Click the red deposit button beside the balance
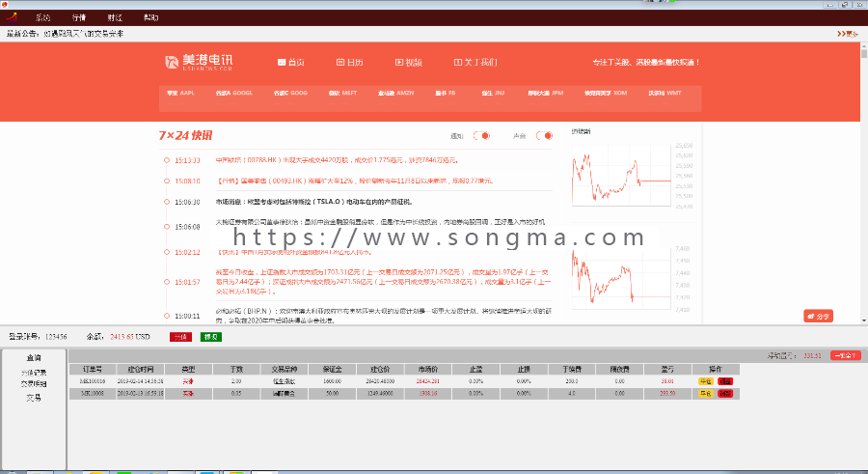 pos(180,337)
